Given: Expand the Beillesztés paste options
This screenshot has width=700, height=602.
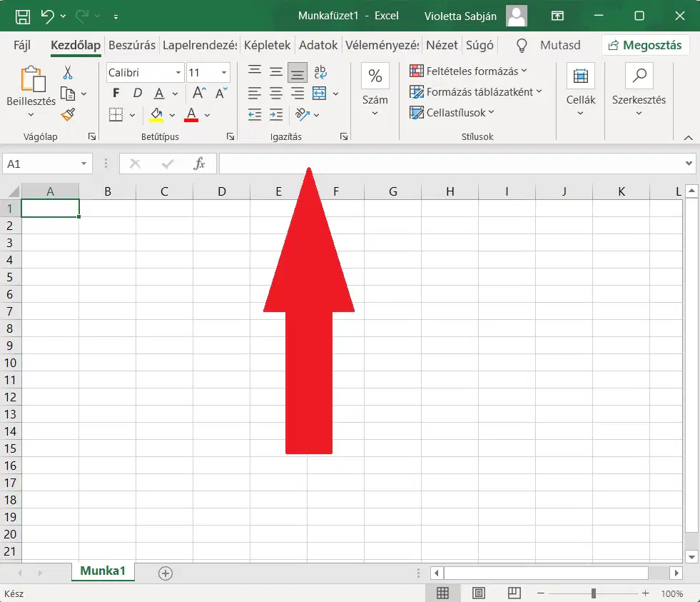Looking at the screenshot, I should [31, 115].
